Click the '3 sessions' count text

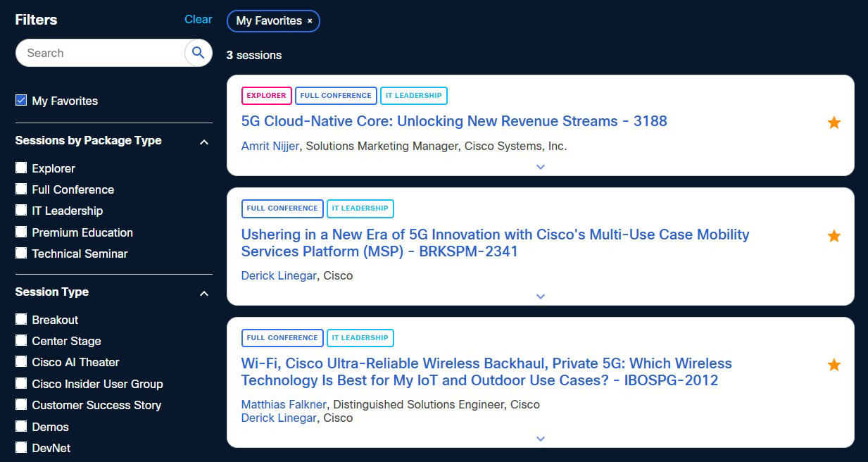tap(254, 55)
